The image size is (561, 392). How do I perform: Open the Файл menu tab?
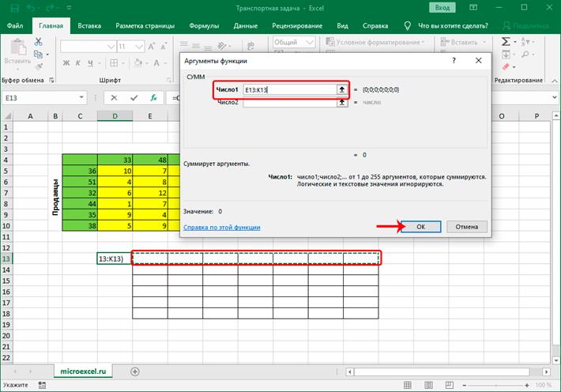tap(15, 26)
